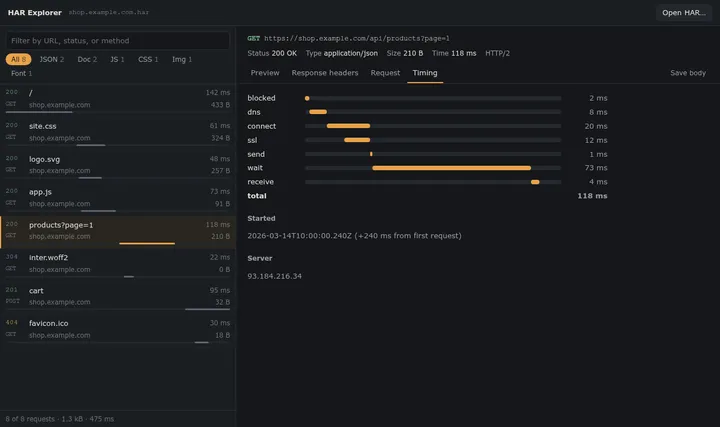This screenshot has height=427, width=720.
Task: Click the HAR Explorer title
Action: tap(34, 13)
